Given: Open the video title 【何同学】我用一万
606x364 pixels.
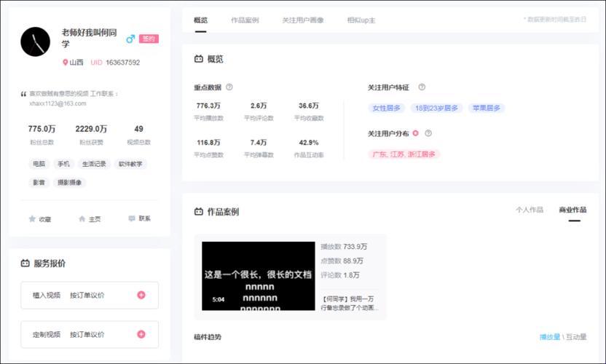Looking at the screenshot, I should point(350,303).
